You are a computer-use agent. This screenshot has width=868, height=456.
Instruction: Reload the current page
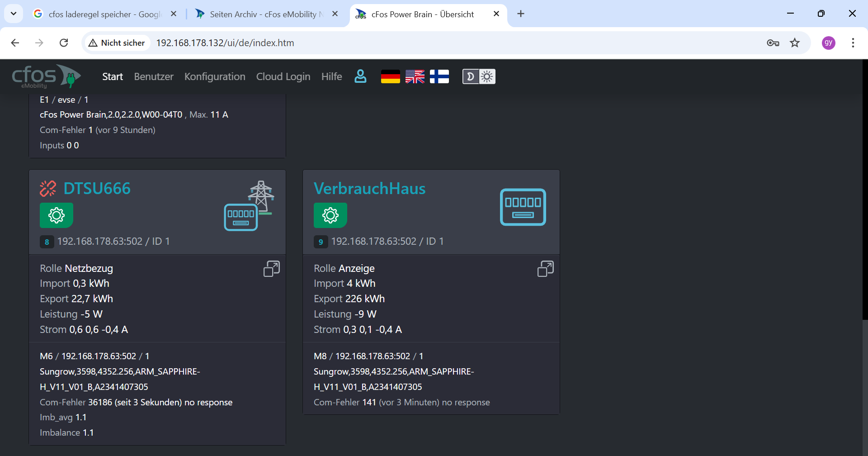pos(64,43)
